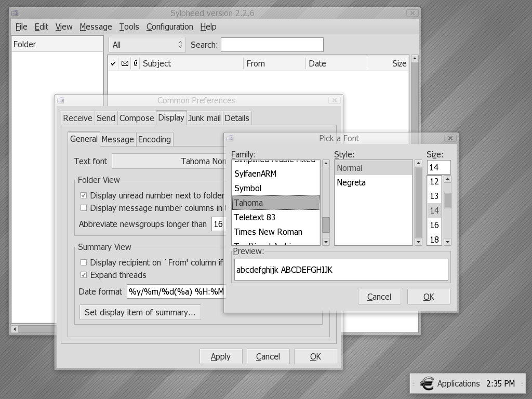Open the Tools menu
The height and width of the screenshot is (399, 532).
pyautogui.click(x=129, y=27)
